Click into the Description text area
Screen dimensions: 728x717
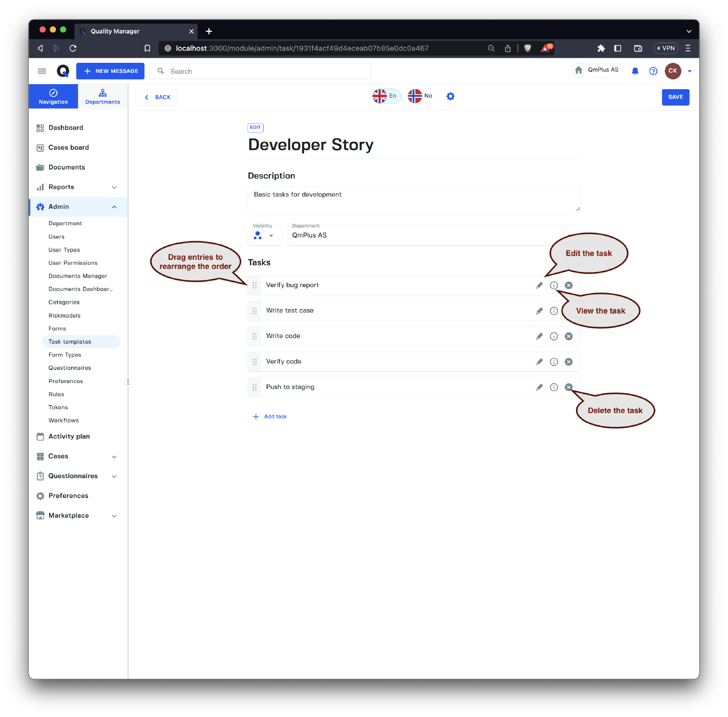tap(413, 199)
